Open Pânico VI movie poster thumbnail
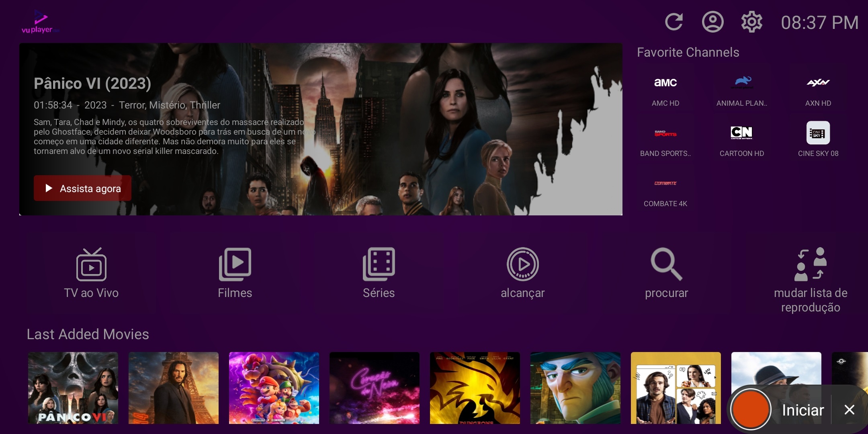The image size is (868, 434). point(73,388)
